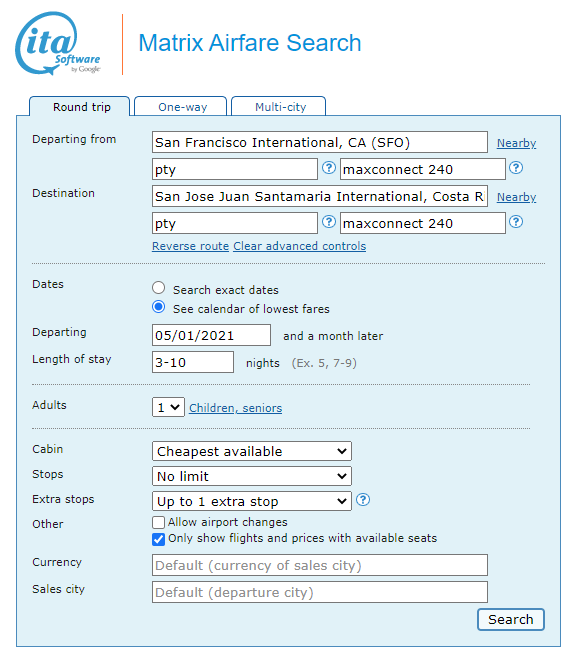Screen dimensions: 571x661
Task: Click Clear advanced controls link
Action: [x=300, y=246]
